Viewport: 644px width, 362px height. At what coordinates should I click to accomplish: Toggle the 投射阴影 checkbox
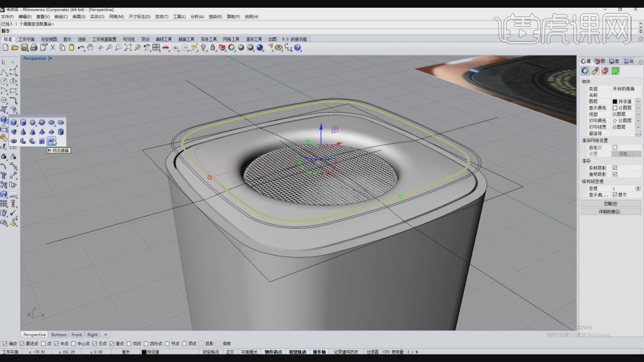pos(615,167)
